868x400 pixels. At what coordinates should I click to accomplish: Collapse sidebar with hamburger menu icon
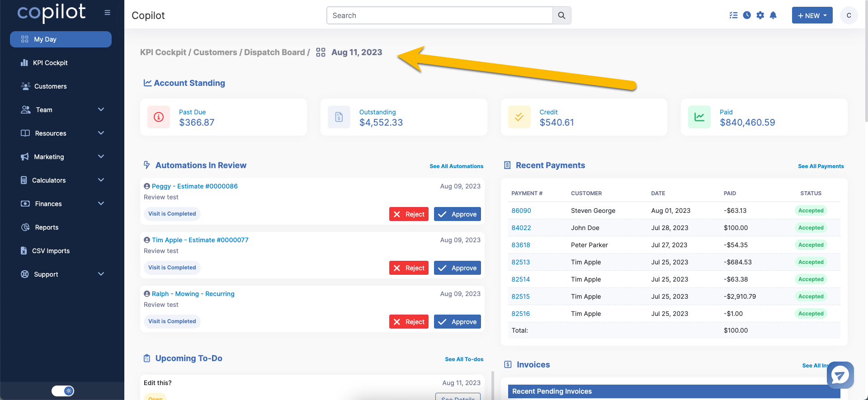107,13
